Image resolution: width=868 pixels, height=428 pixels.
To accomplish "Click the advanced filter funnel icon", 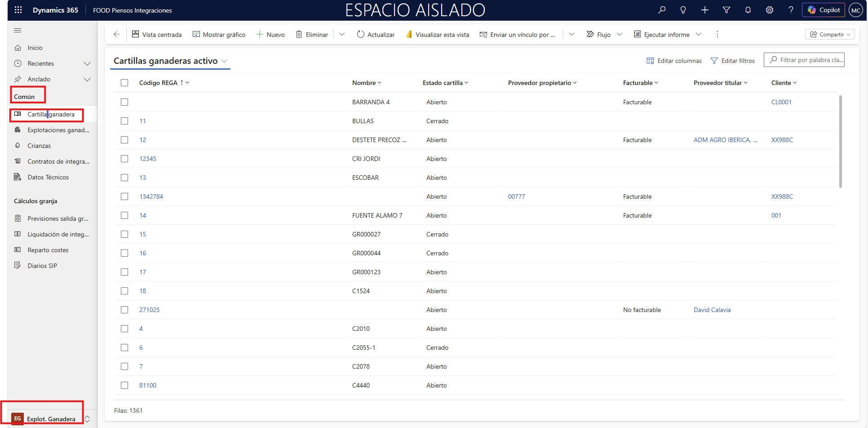I will point(726,10).
